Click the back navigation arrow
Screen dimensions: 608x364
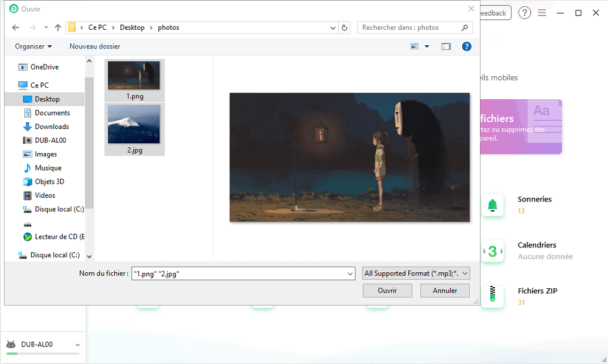coord(16,27)
